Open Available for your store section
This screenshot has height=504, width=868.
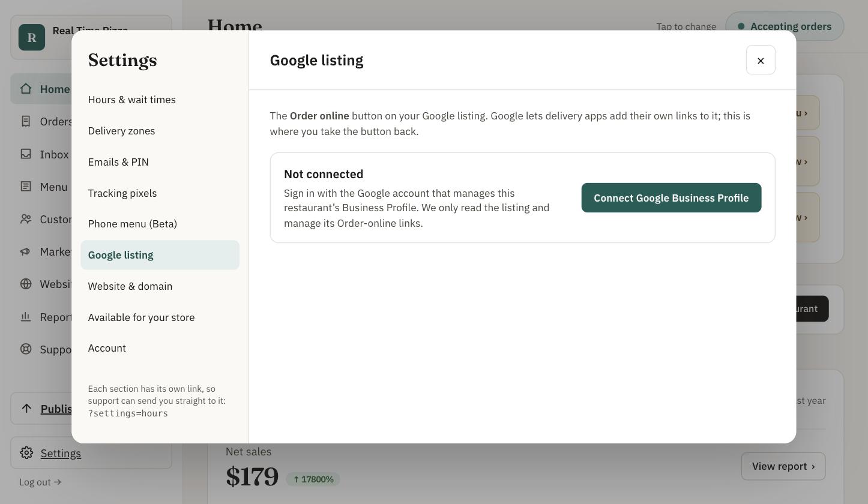click(x=160, y=317)
